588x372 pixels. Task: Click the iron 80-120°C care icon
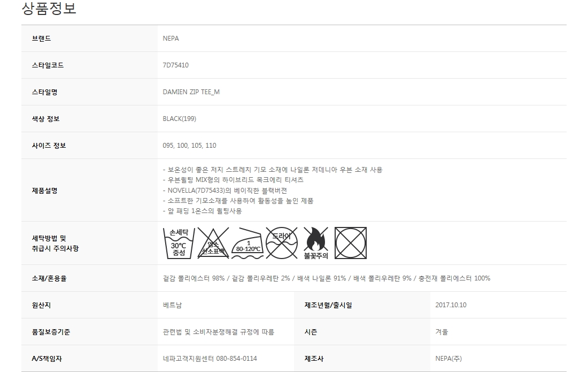click(x=247, y=243)
